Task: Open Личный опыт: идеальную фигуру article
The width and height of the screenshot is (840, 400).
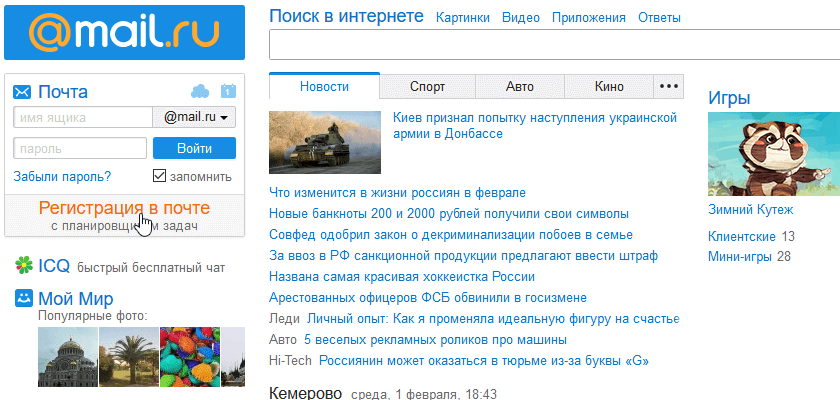Action: (x=493, y=319)
